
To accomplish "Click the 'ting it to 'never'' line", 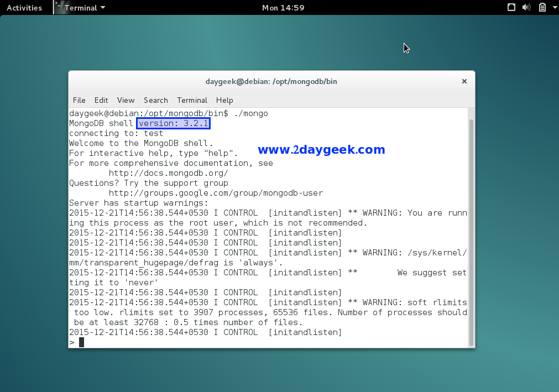I will coord(113,283).
